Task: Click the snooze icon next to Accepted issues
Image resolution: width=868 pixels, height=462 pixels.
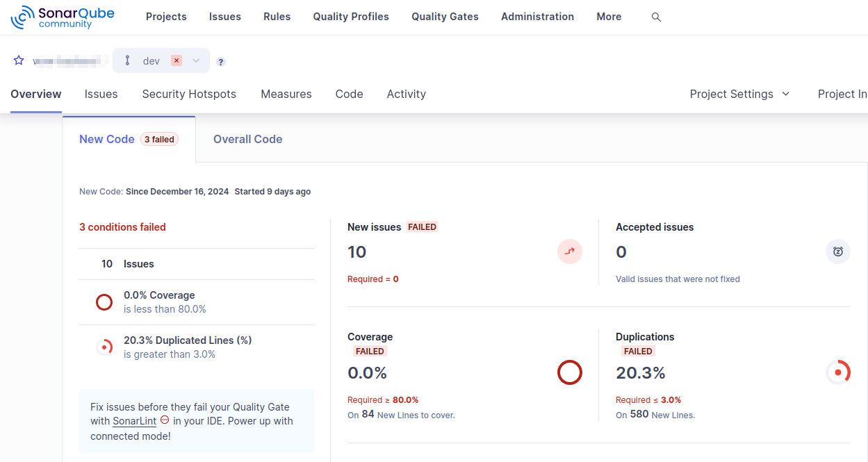Action: [838, 251]
